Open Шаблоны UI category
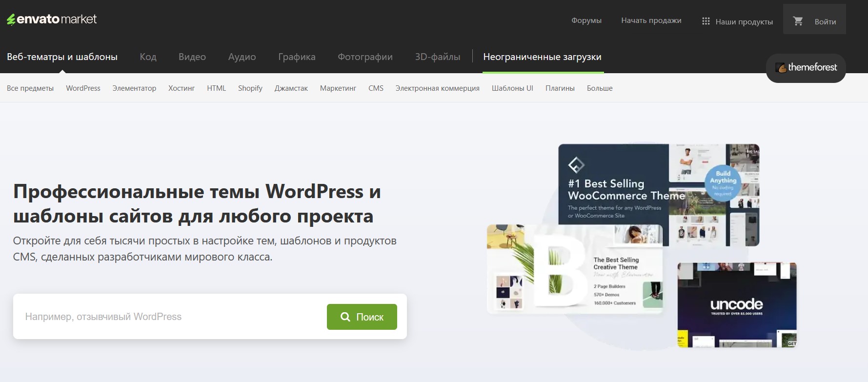Image resolution: width=868 pixels, height=382 pixels. pos(512,88)
